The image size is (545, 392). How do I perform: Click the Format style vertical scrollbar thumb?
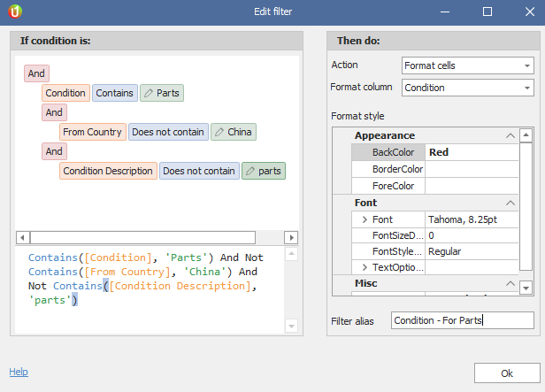click(526, 206)
